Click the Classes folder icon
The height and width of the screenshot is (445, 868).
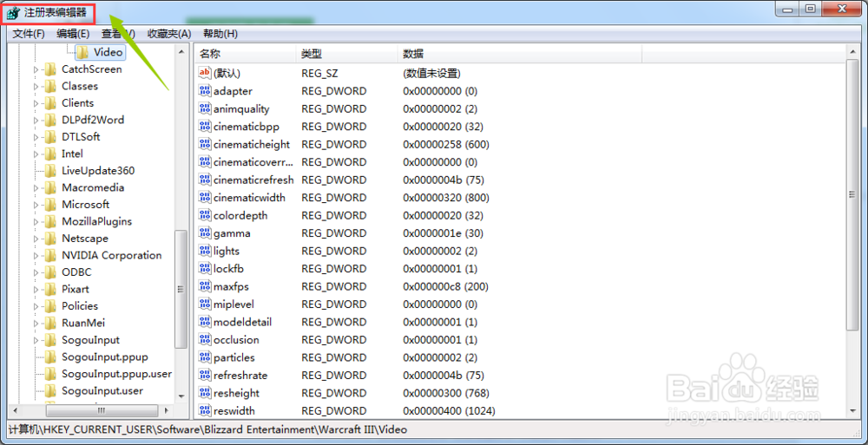click(50, 87)
